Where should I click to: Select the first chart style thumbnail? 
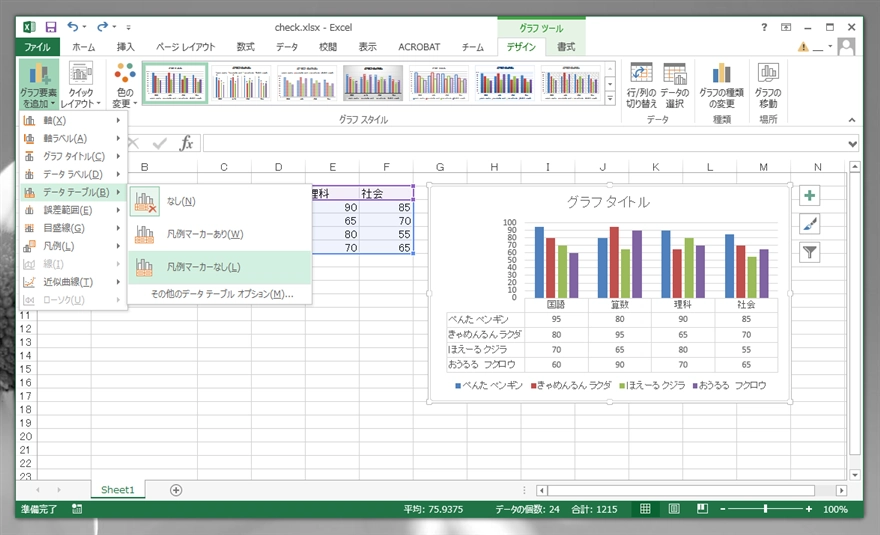coord(175,83)
